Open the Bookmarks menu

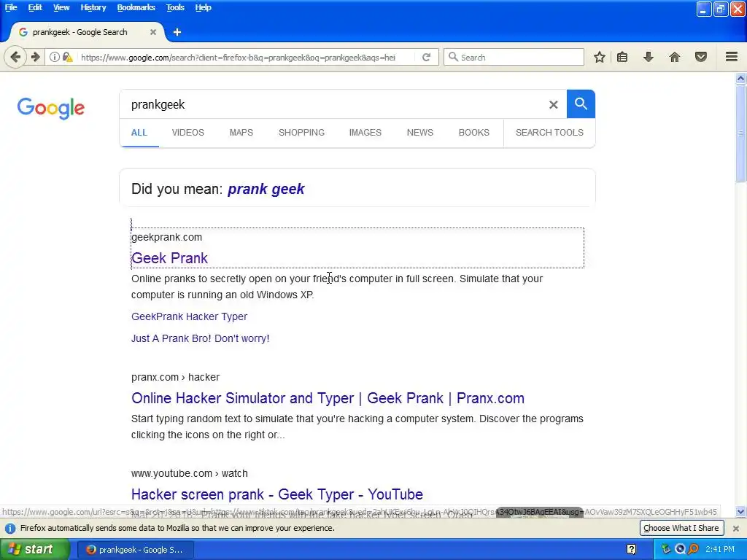pyautogui.click(x=136, y=7)
